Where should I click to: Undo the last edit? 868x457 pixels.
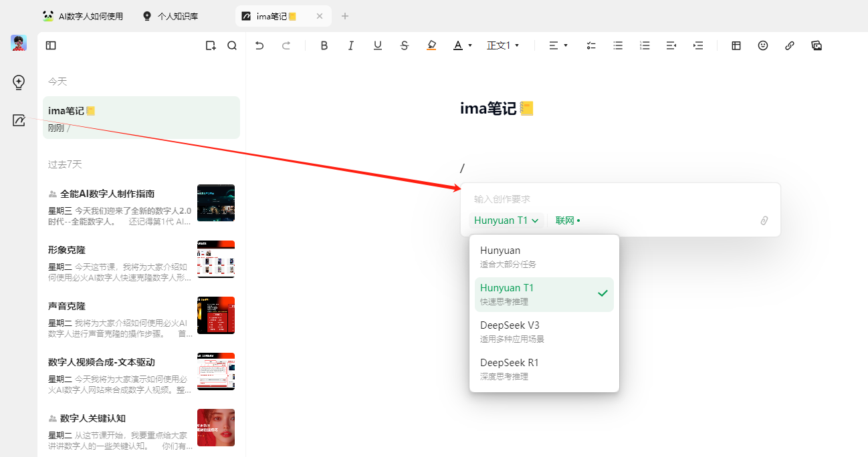pos(259,45)
